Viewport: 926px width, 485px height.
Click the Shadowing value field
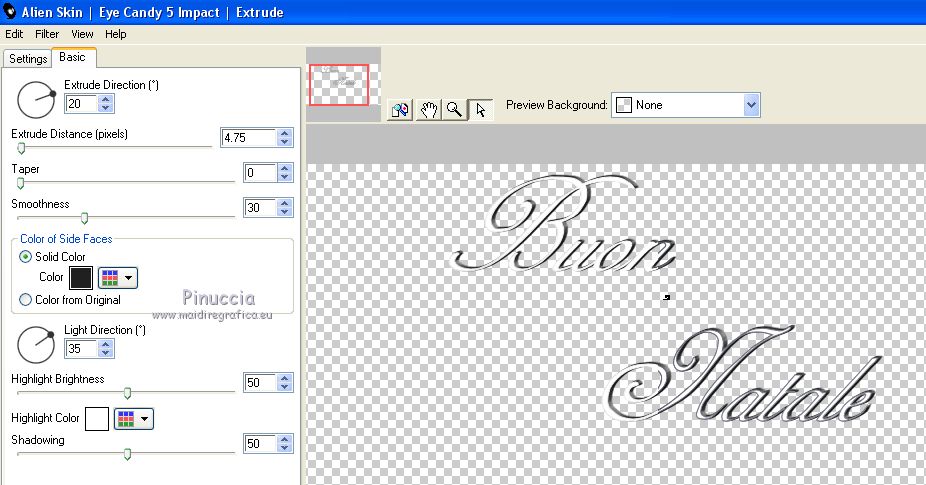click(260, 443)
